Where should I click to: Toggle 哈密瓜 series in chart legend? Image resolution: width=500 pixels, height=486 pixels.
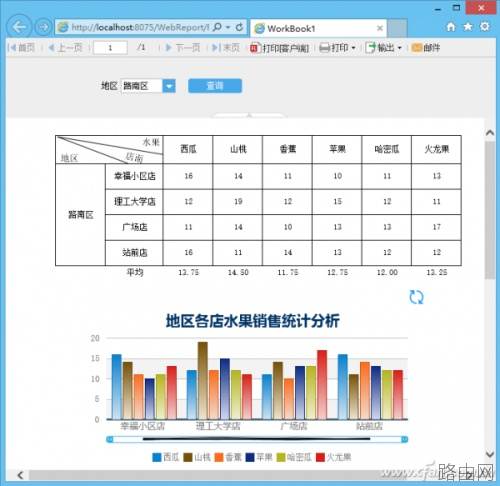294,457
